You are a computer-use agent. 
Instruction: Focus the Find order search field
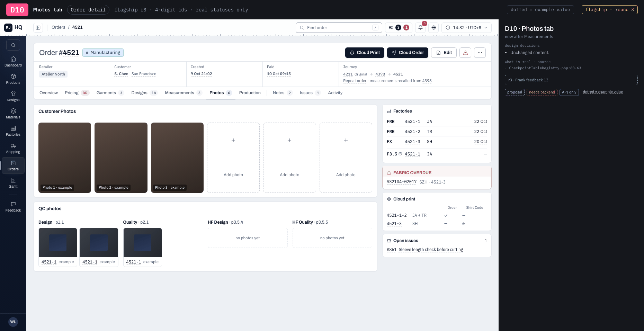tap(339, 28)
